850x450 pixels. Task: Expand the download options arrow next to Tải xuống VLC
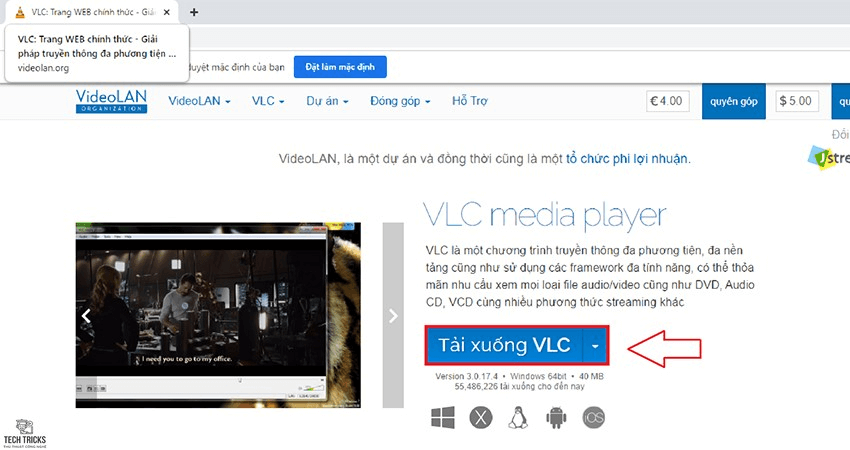(x=595, y=345)
